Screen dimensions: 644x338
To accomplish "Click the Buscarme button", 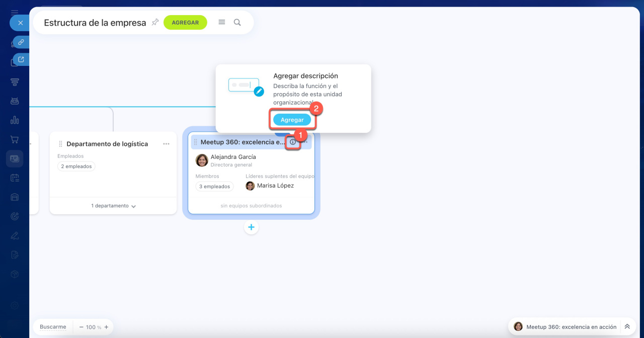I will (x=53, y=327).
